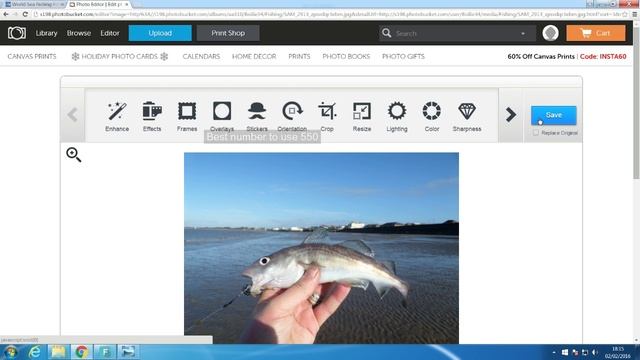Screen dimensions: 640x360
Task: Switch to the Photo Editor browser tab
Action: 98,4
